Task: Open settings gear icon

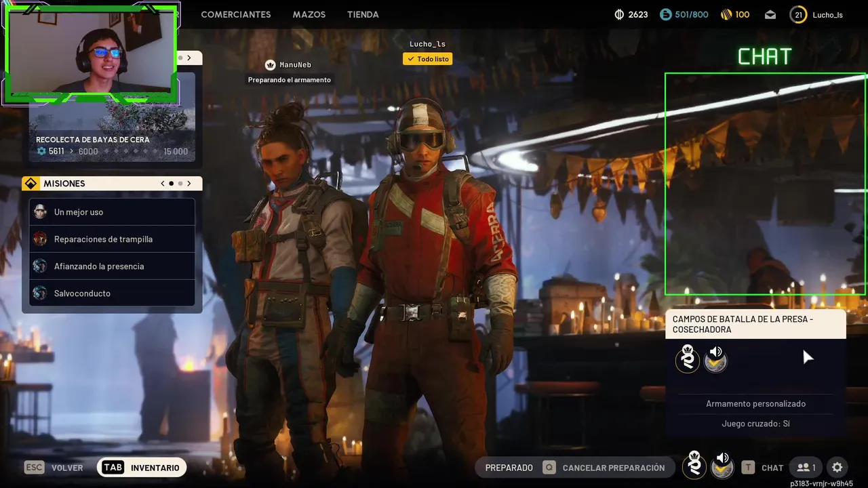Action: [x=837, y=468]
